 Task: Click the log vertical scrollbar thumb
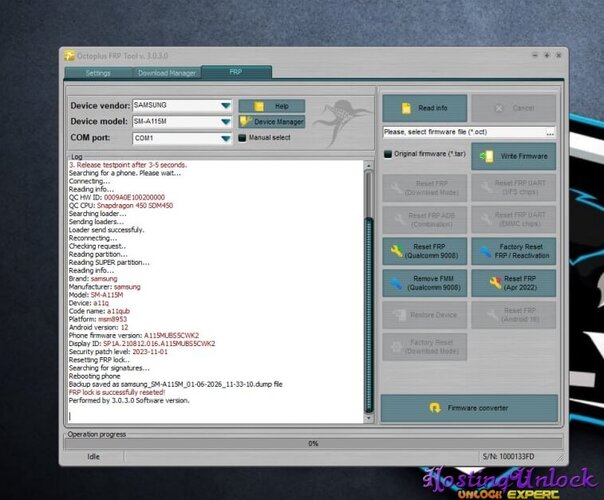[369, 314]
